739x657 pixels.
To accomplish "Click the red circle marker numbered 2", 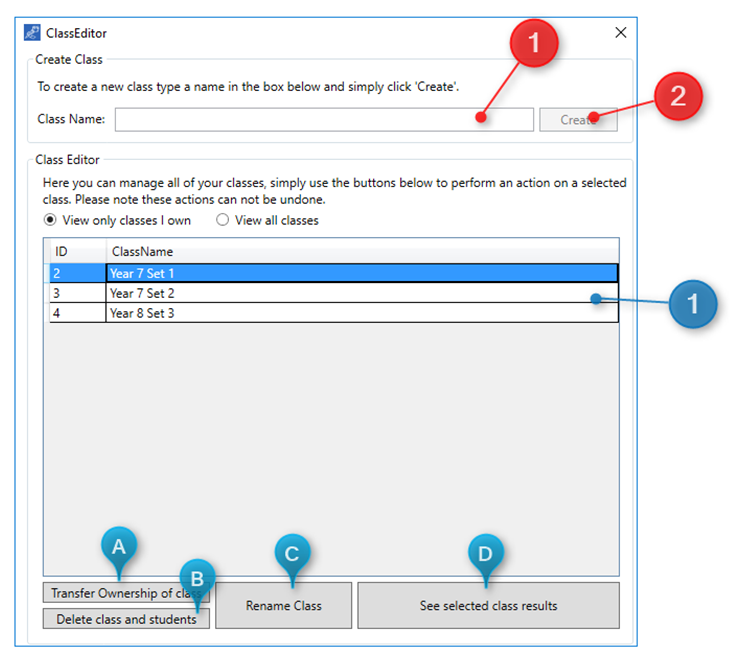I will coord(677,98).
